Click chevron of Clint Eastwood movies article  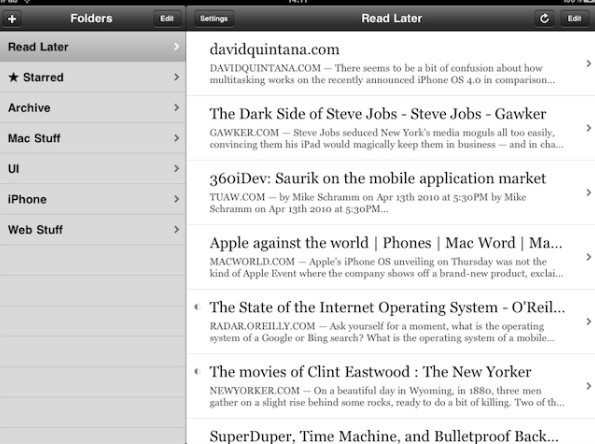(589, 386)
